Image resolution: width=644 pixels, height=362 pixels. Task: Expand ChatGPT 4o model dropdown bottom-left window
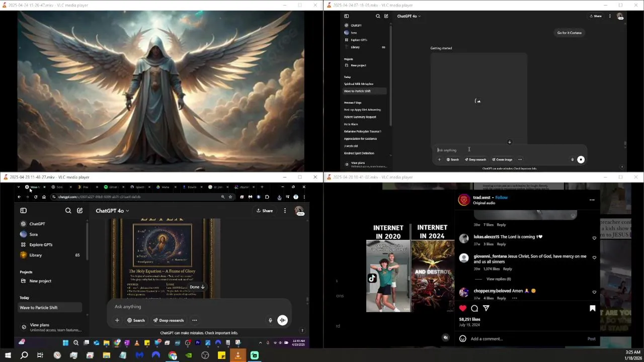[112, 211]
